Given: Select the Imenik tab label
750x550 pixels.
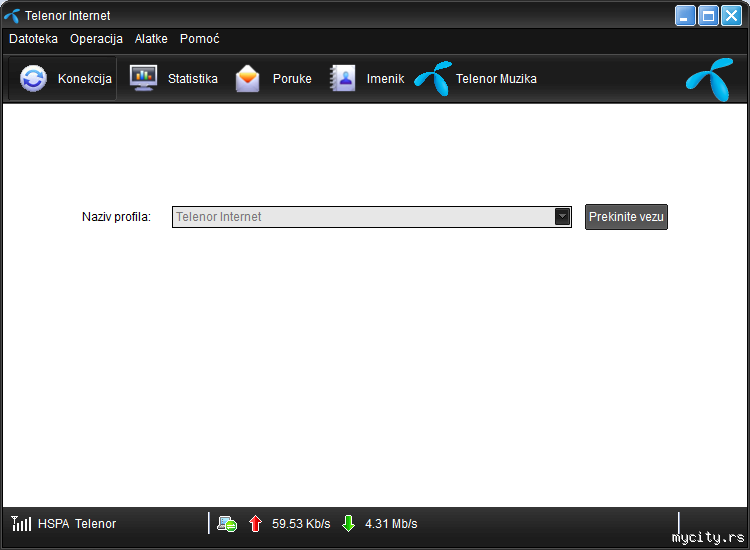Looking at the screenshot, I should pos(385,78).
